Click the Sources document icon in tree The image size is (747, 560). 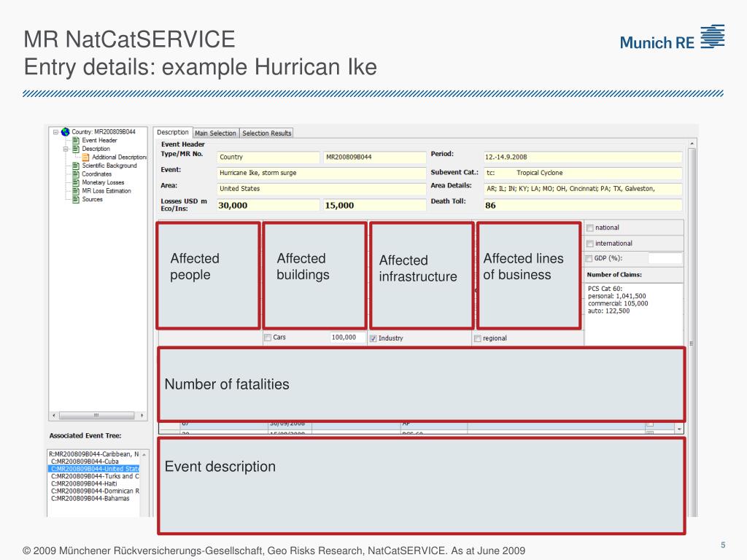click(76, 200)
